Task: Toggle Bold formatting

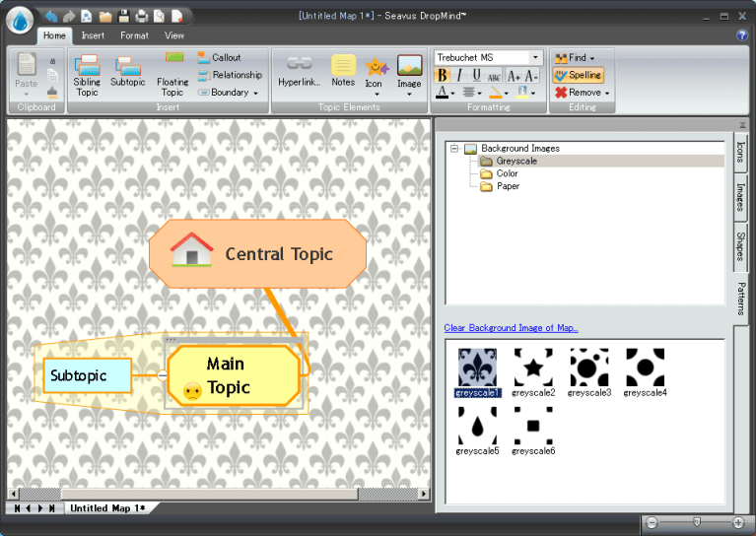Action: tap(442, 75)
